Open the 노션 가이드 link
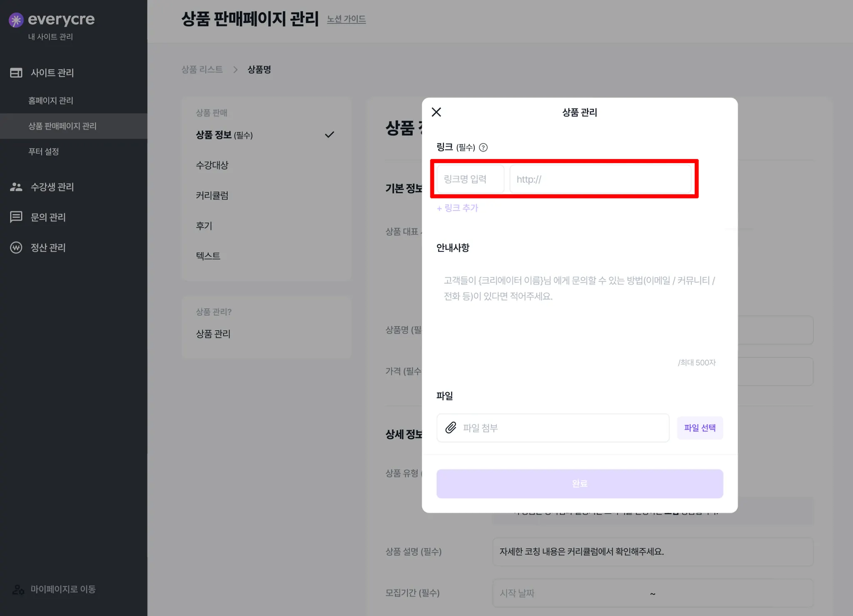The image size is (853, 616). coord(346,19)
